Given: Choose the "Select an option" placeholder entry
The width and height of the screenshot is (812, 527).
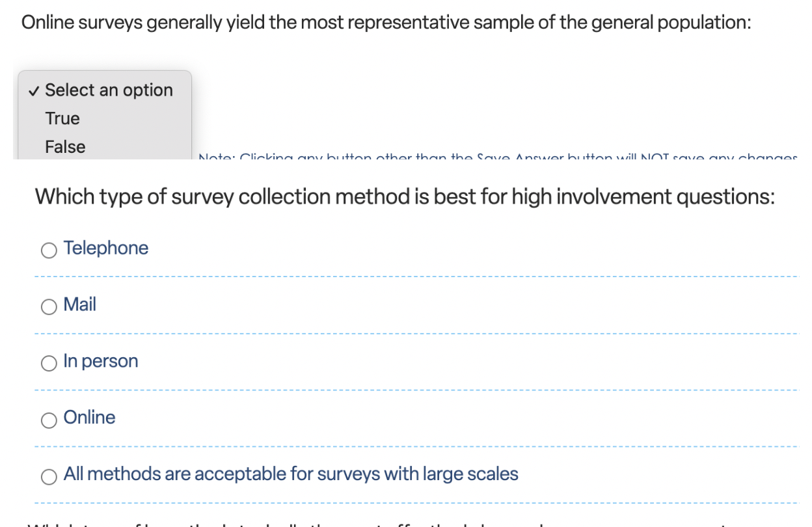Looking at the screenshot, I should [x=108, y=90].
